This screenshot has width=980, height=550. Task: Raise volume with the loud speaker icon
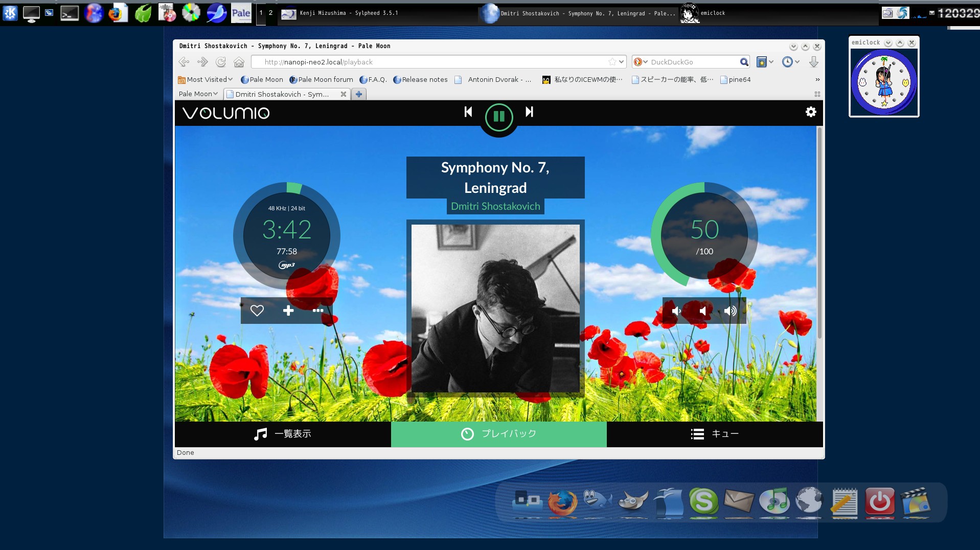pos(730,311)
